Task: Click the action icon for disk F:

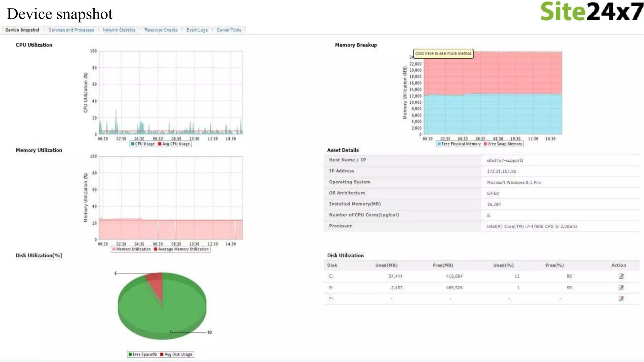Action: 621,299
